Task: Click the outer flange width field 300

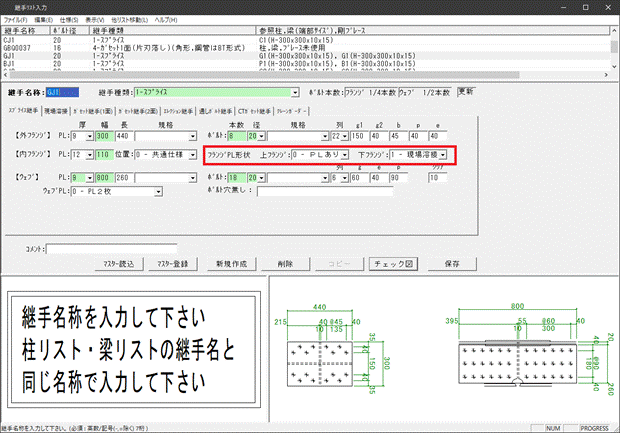Action: pos(104,136)
